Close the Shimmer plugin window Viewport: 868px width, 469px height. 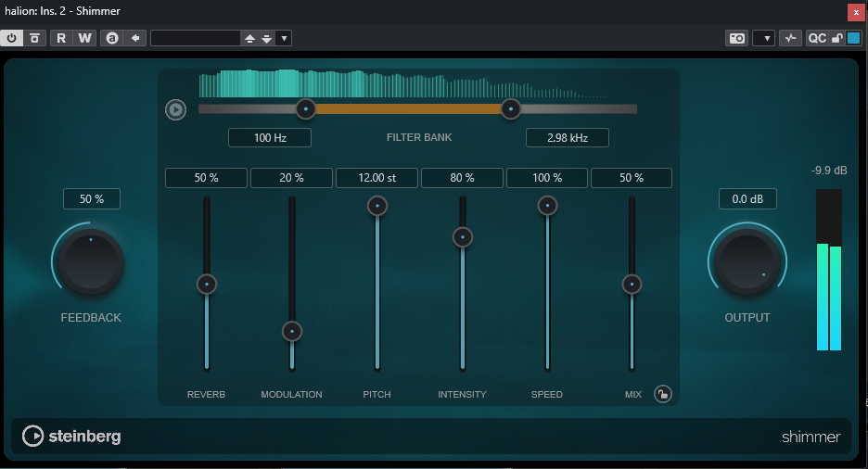856,12
